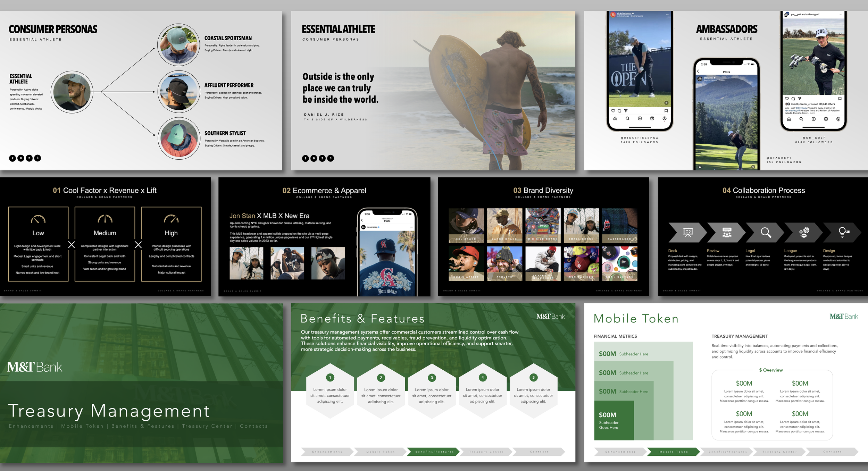Tap the profile icon in the @rickshielspga phone
Screen dimensions: 868x471
(665, 118)
